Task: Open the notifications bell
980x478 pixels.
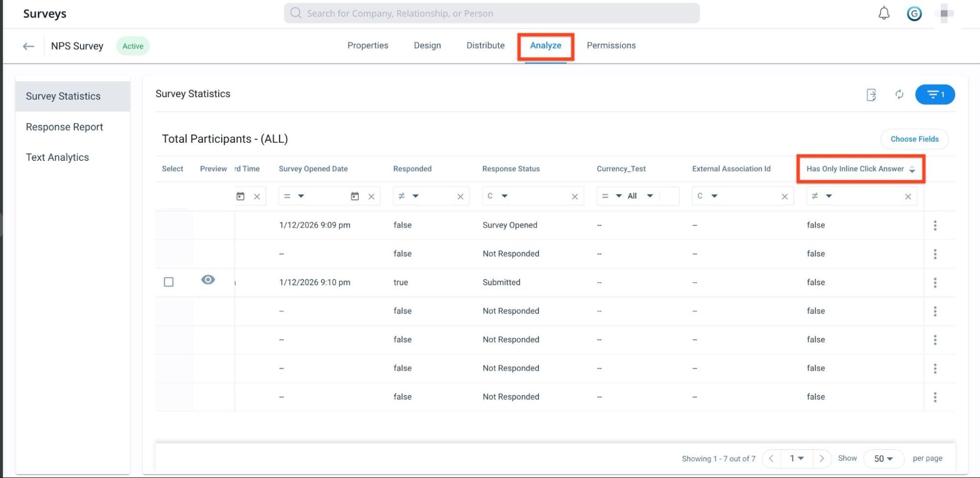Action: 883,13
